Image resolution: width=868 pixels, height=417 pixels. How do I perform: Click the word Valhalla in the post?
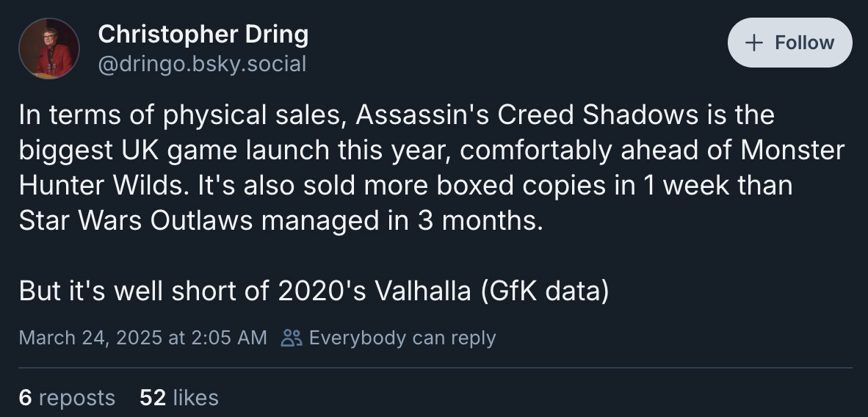pos(422,291)
